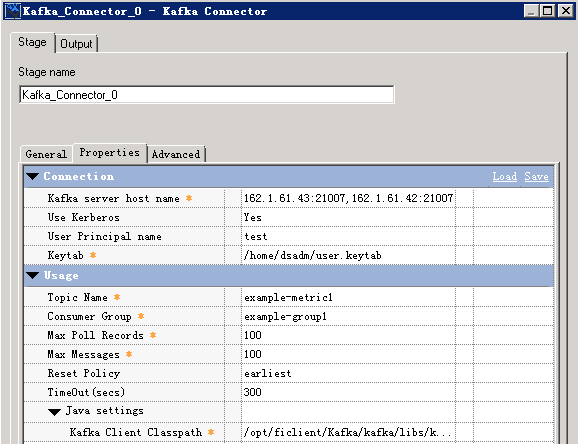
Task: Edit the Kafka Client Classpath value
Action: [348, 432]
